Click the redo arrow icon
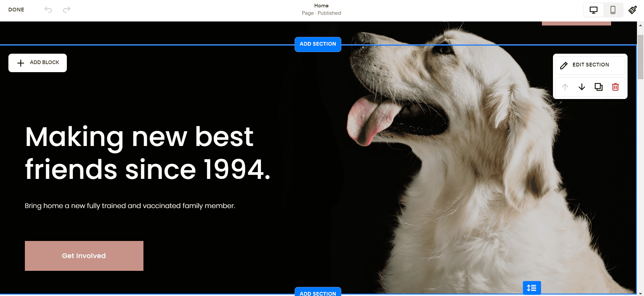 [x=67, y=10]
